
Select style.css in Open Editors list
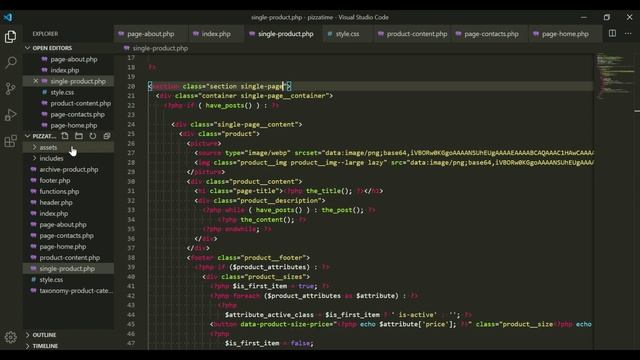[x=68, y=92]
